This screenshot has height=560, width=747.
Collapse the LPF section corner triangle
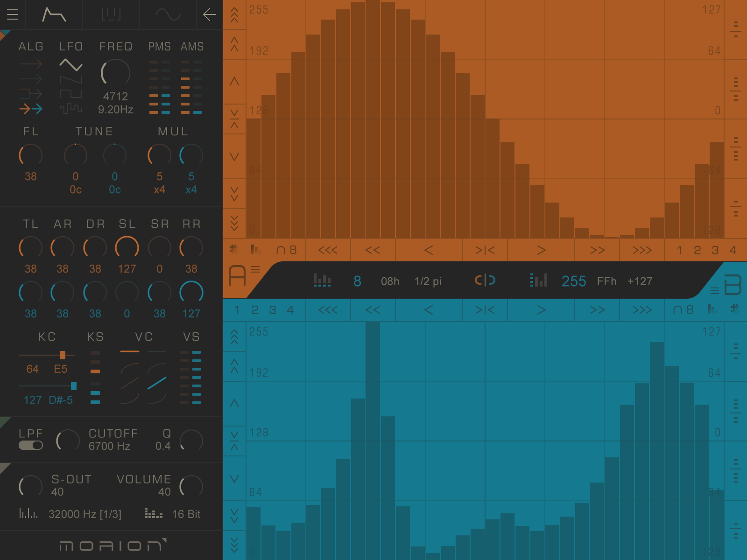pyautogui.click(x=5, y=422)
